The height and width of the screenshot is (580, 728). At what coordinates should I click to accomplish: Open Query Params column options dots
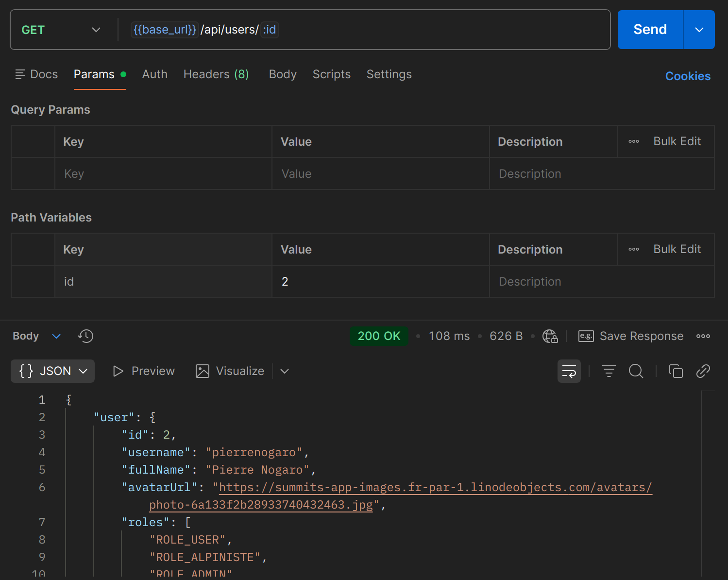[x=633, y=141]
